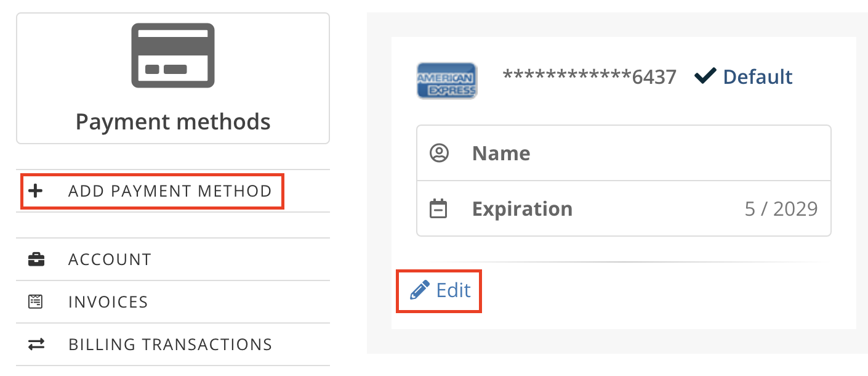This screenshot has width=868, height=376.
Task: Click the masked card number ending 6437
Action: pos(590,77)
